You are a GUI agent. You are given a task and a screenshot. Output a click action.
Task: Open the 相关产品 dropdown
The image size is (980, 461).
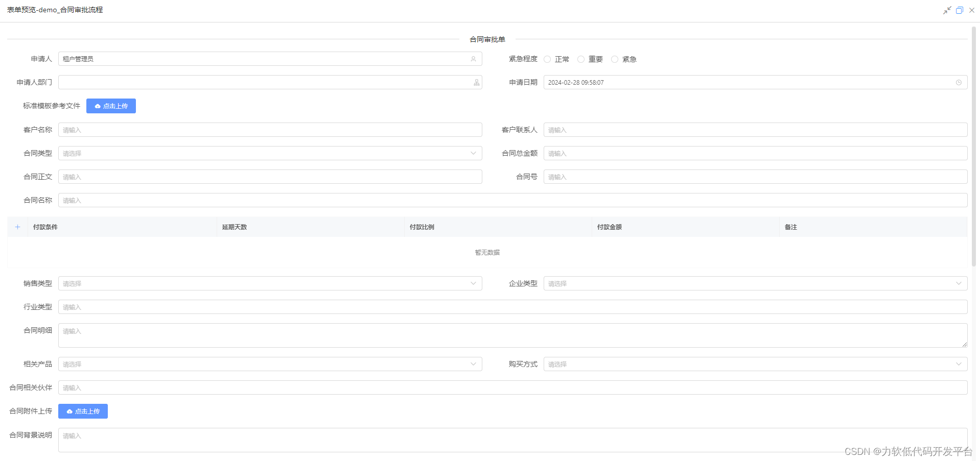point(270,364)
